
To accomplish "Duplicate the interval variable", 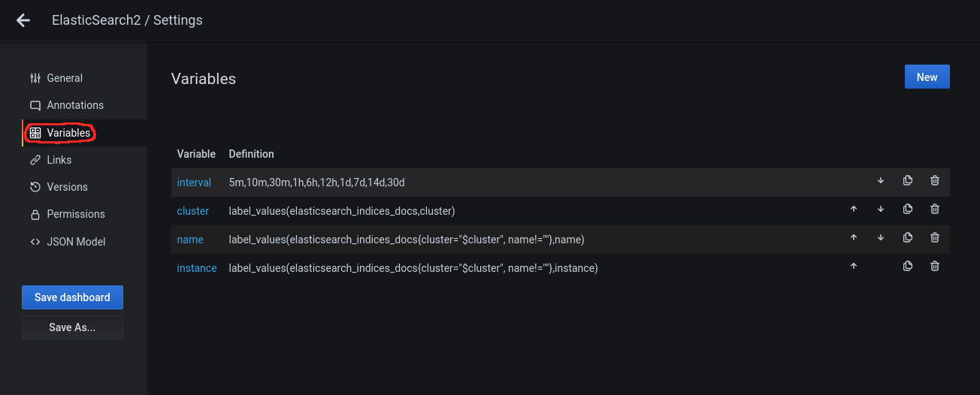I will click(x=907, y=181).
